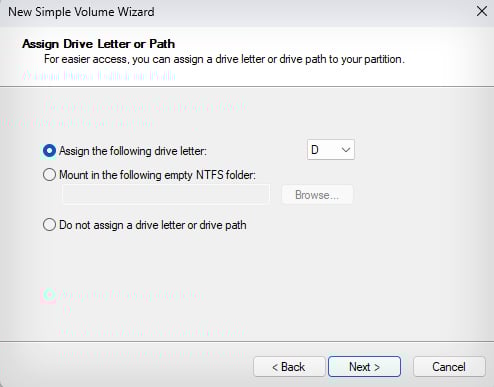Click the 'For easier access' description text
This screenshot has width=494, height=387.
(x=224, y=59)
